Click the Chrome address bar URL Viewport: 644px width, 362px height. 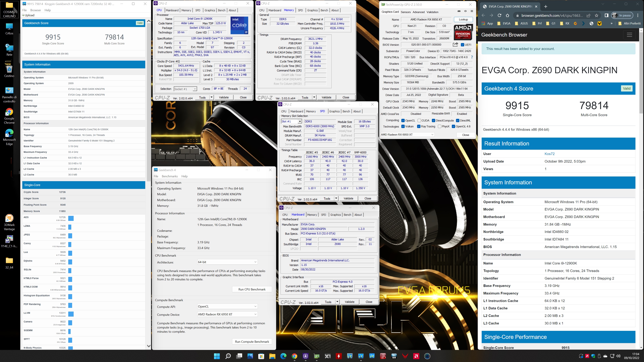tap(552, 15)
